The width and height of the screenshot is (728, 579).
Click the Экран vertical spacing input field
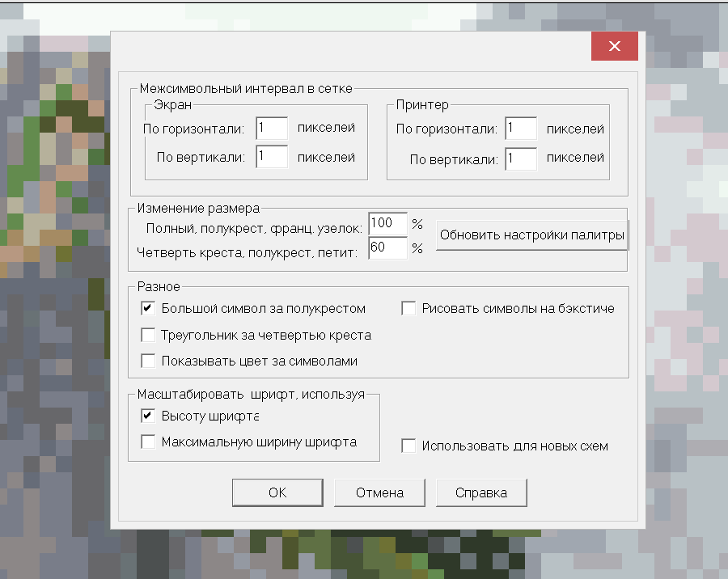272,157
